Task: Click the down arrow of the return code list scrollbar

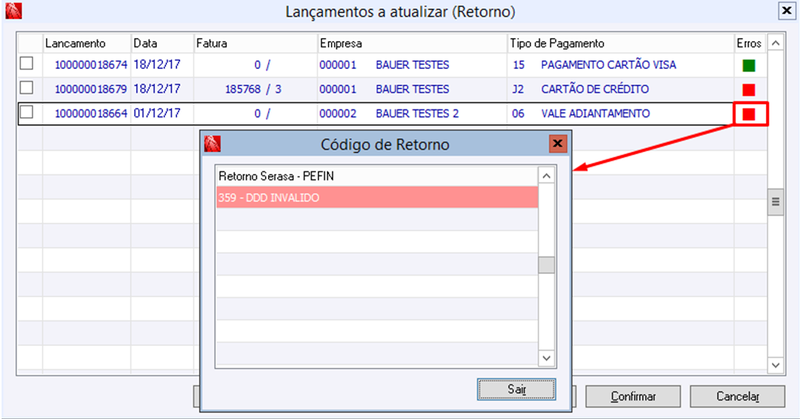Action: pos(546,358)
